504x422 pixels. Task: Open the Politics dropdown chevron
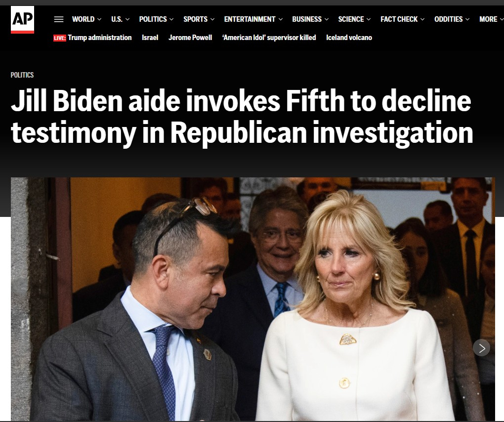pyautogui.click(x=171, y=19)
